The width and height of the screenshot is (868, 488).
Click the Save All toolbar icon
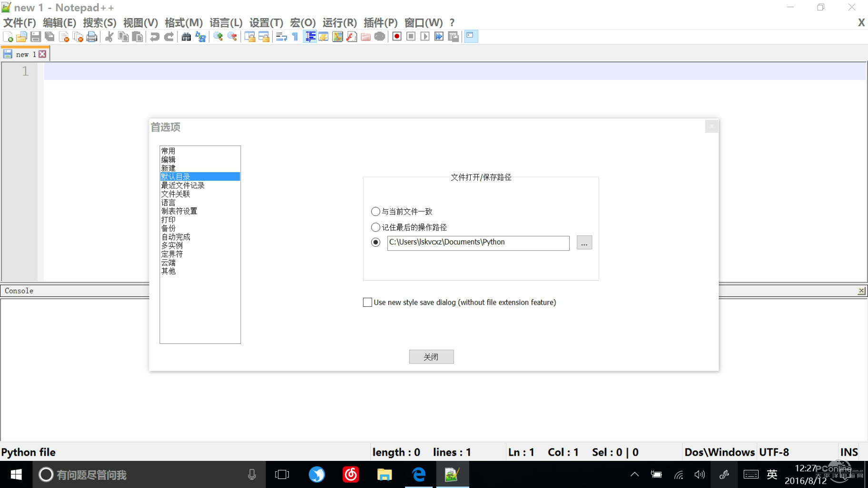click(49, 37)
